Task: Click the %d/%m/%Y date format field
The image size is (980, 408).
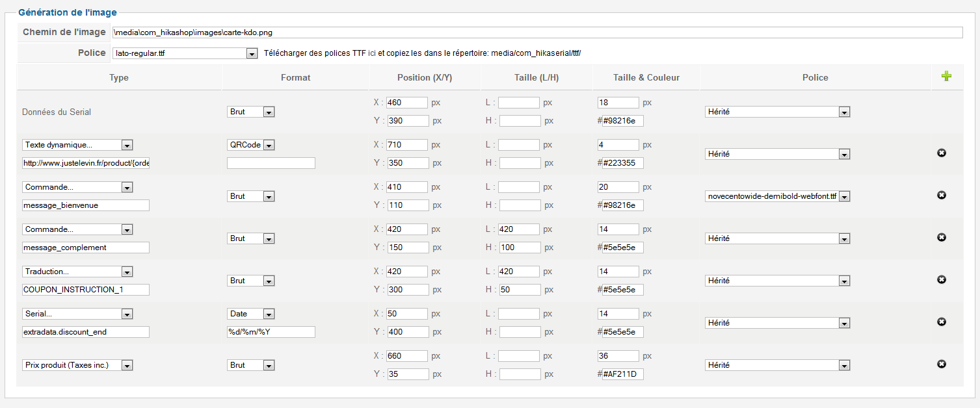Action: pyautogui.click(x=271, y=332)
